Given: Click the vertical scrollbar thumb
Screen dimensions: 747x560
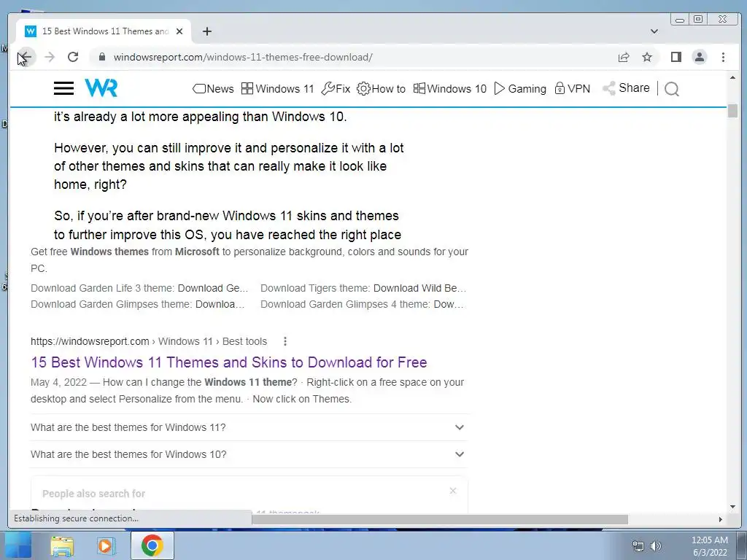Looking at the screenshot, I should click(x=732, y=111).
